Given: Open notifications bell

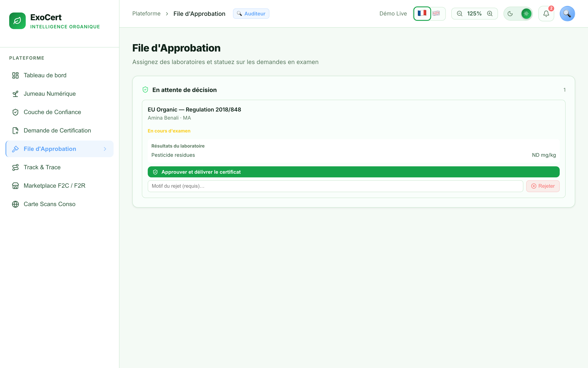Looking at the screenshot, I should click(546, 14).
